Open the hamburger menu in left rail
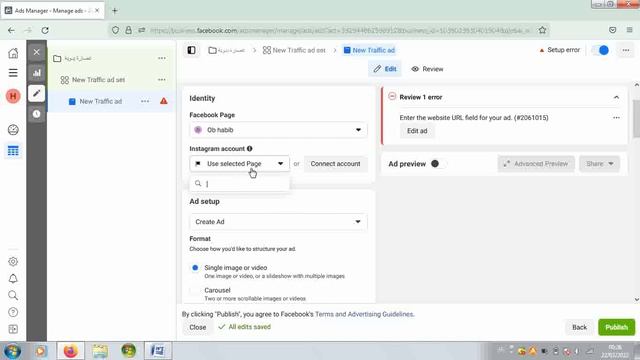 point(13,73)
